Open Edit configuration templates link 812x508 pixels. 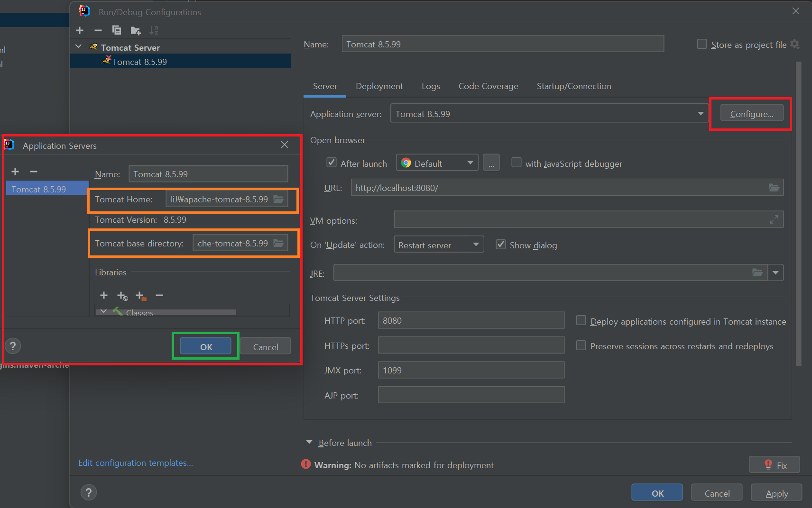pyautogui.click(x=136, y=463)
